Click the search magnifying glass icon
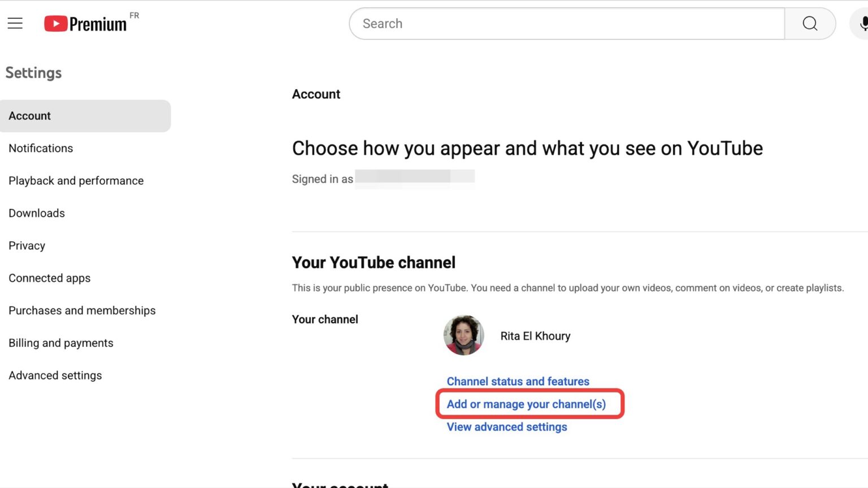 coord(810,23)
